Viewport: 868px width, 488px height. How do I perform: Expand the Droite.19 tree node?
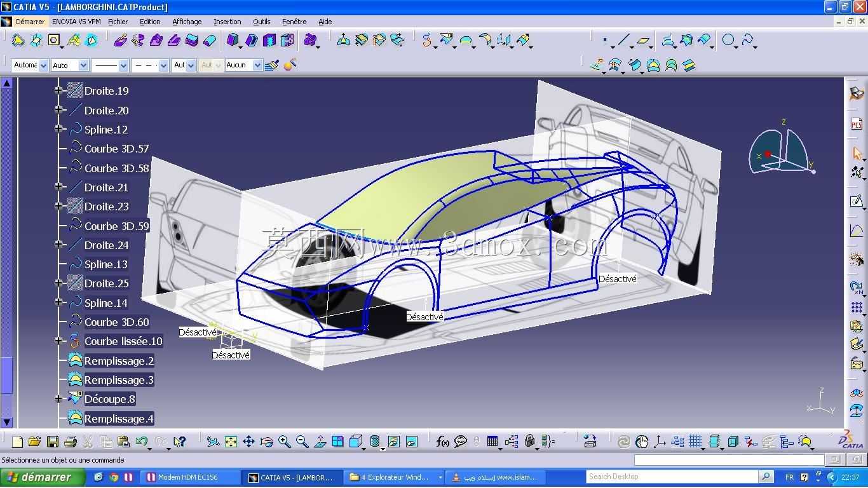pyautogui.click(x=58, y=90)
